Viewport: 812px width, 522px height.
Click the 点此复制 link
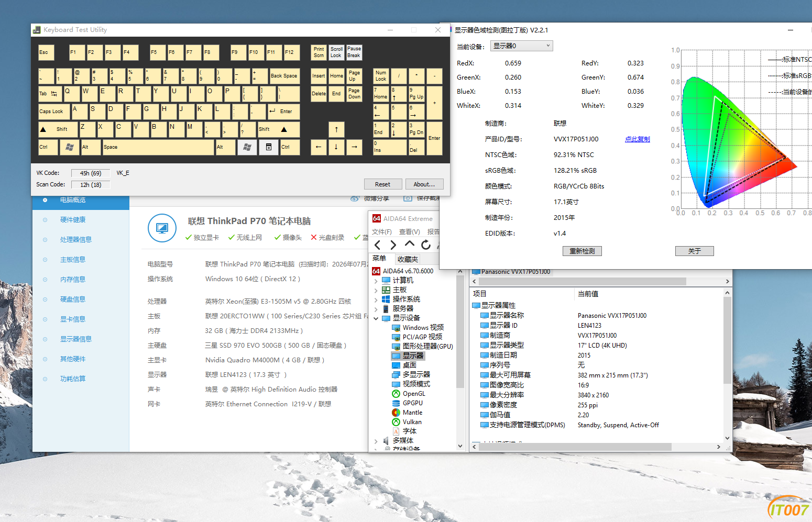pos(638,139)
